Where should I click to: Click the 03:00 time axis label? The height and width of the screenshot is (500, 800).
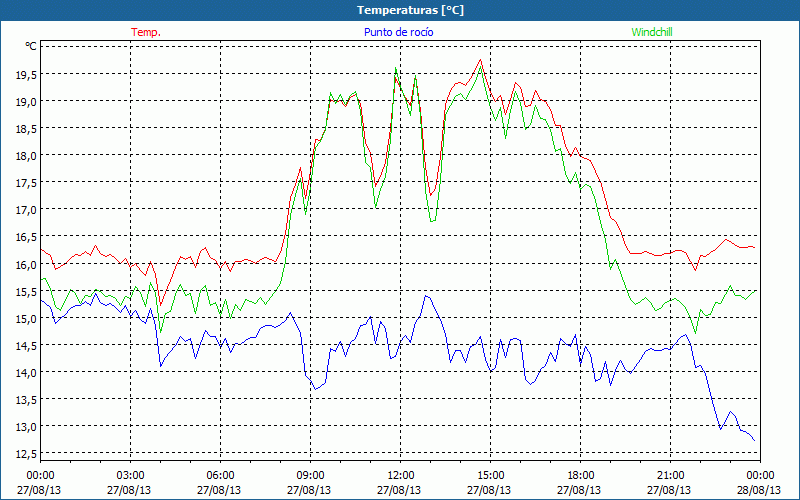pyautogui.click(x=131, y=475)
